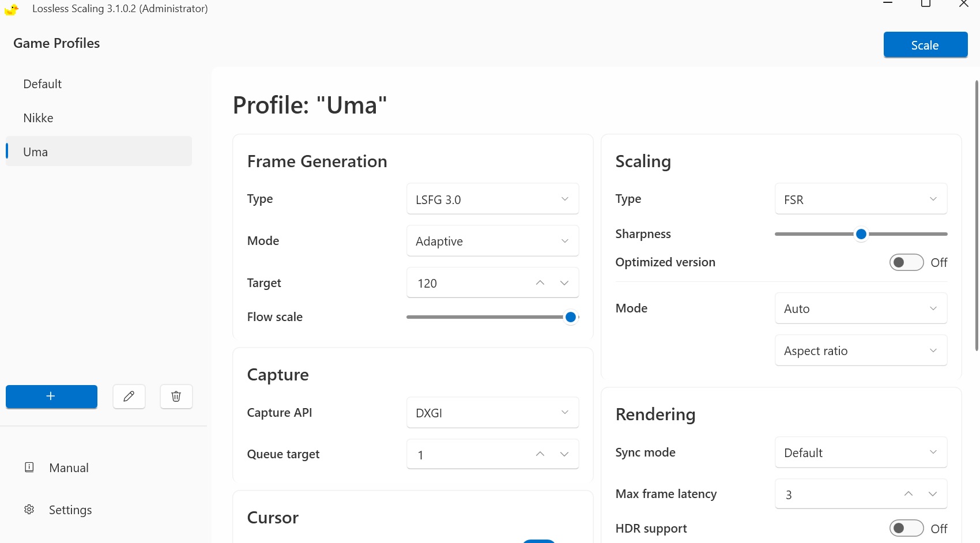Open the Aspect ratio dropdown
The image size is (980, 543).
(861, 350)
